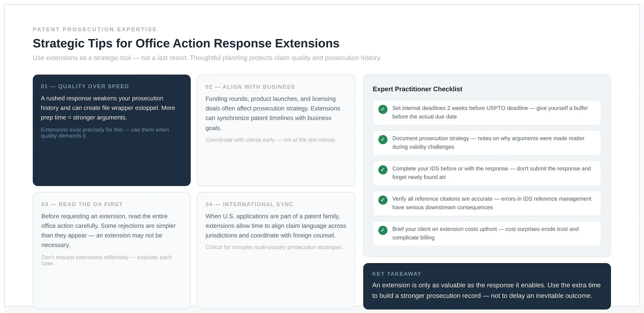This screenshot has height=313, width=644.
Task: Select checklist item about extension costs upfront
Action: (x=487, y=233)
